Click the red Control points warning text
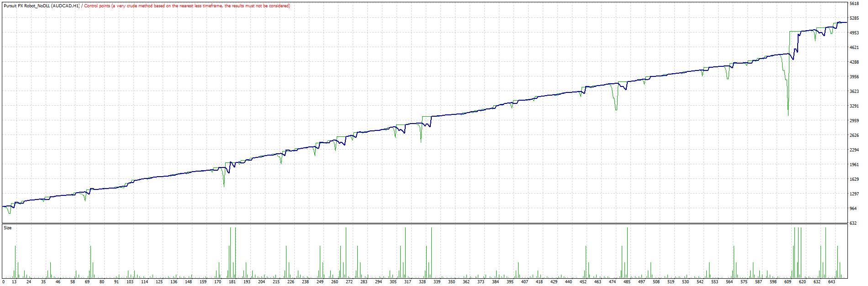This screenshot has height=286, width=868. [187, 6]
